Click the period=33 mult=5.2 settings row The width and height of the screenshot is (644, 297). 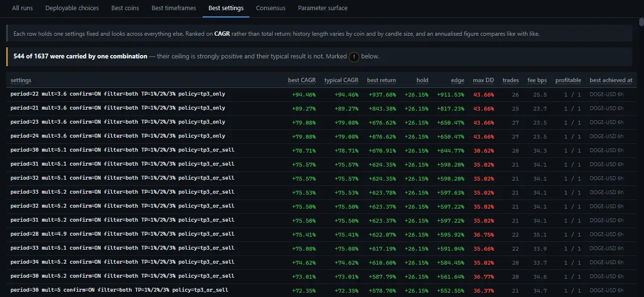point(321,193)
